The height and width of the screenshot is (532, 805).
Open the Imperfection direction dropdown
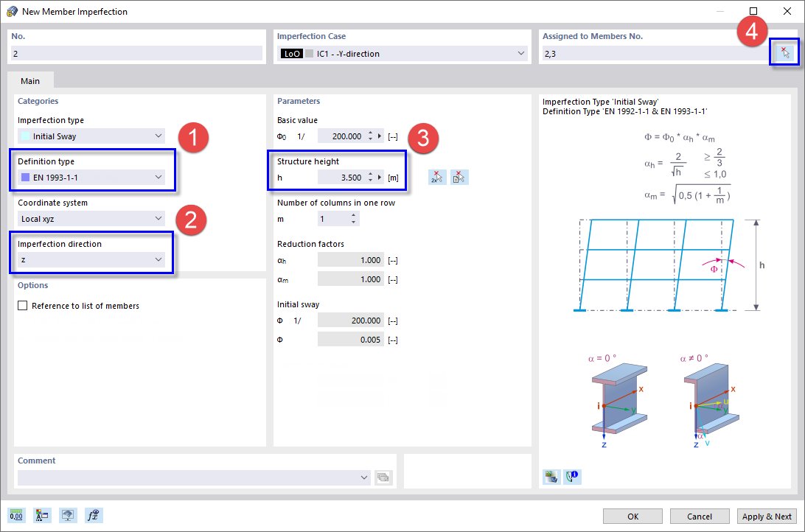[x=158, y=259]
